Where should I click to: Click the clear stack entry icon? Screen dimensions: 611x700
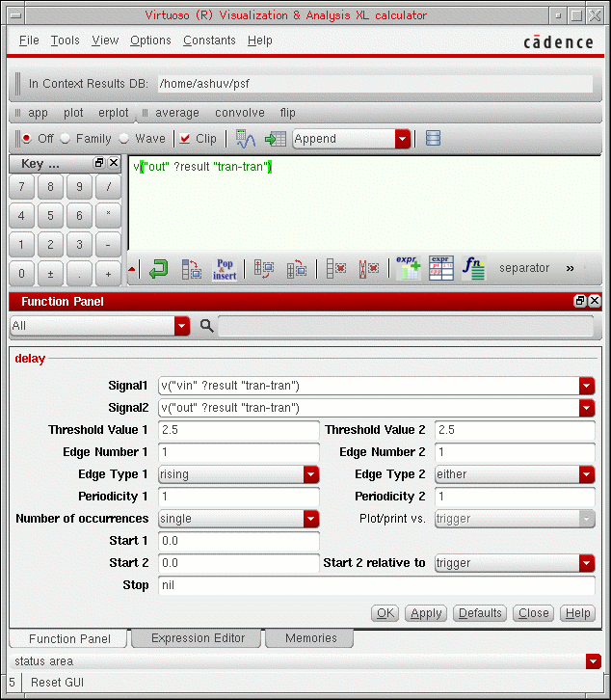[336, 269]
